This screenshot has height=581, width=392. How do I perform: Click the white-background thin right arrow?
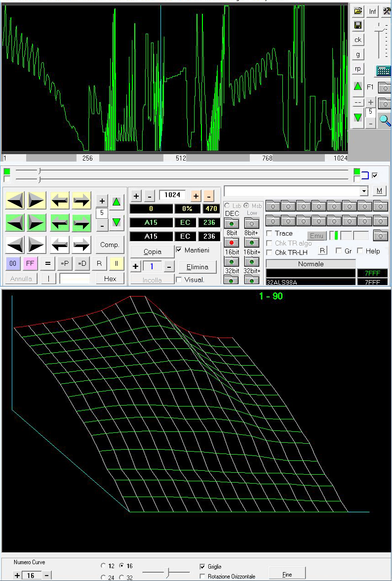(x=81, y=245)
